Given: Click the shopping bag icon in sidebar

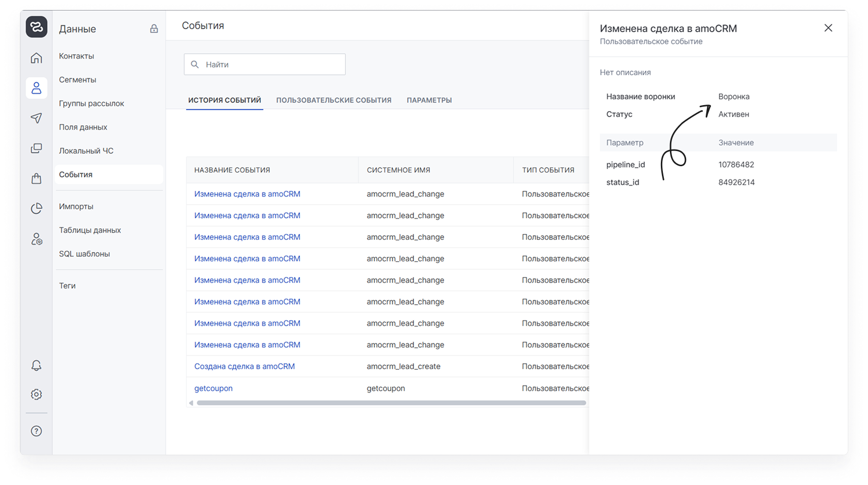Looking at the screenshot, I should pos(36,178).
